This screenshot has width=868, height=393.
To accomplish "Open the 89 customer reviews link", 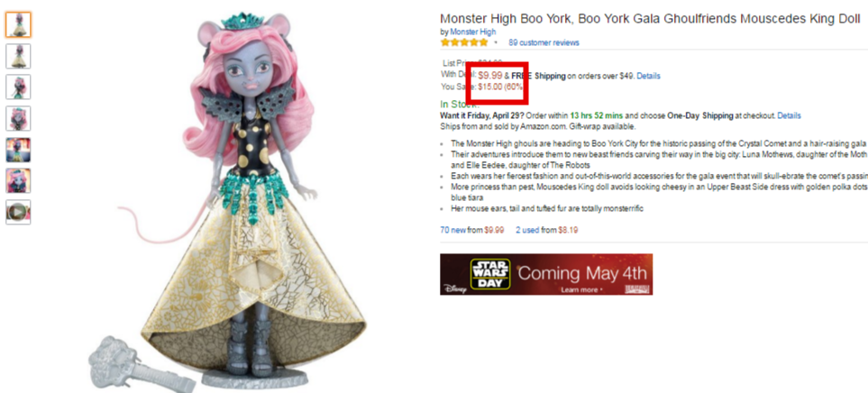I will click(x=544, y=42).
